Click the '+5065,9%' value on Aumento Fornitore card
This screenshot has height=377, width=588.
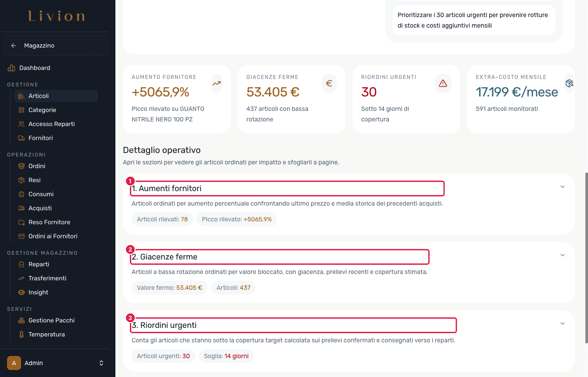161,92
